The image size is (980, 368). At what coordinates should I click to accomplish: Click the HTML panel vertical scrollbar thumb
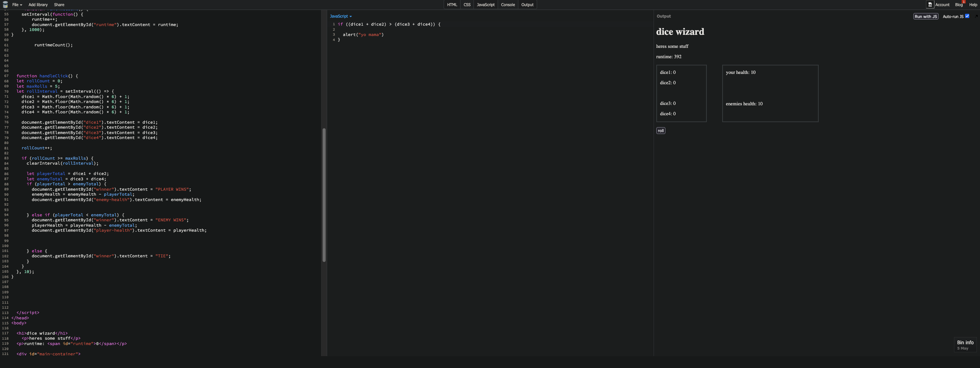(324, 195)
